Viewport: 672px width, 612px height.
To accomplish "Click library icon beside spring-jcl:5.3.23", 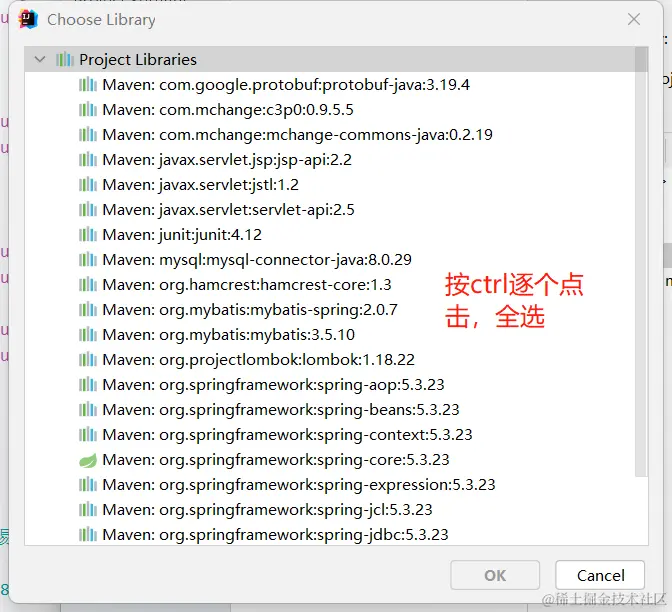I will (88, 510).
